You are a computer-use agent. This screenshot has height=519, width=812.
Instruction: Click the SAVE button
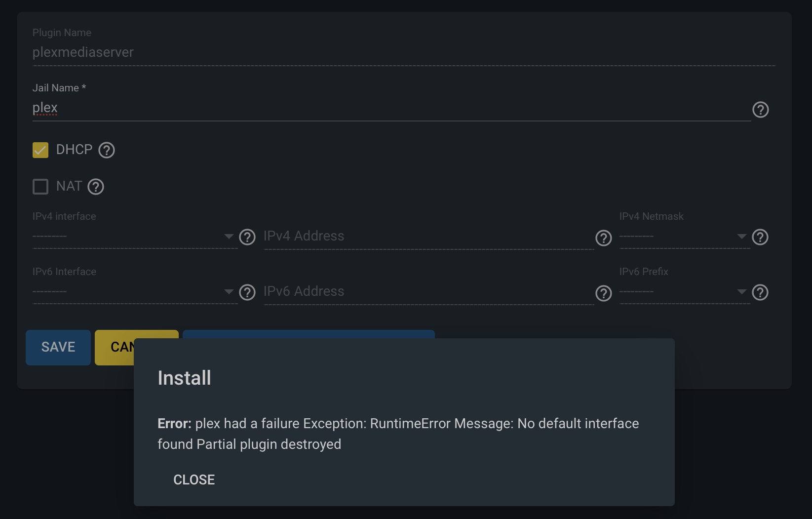tap(58, 347)
